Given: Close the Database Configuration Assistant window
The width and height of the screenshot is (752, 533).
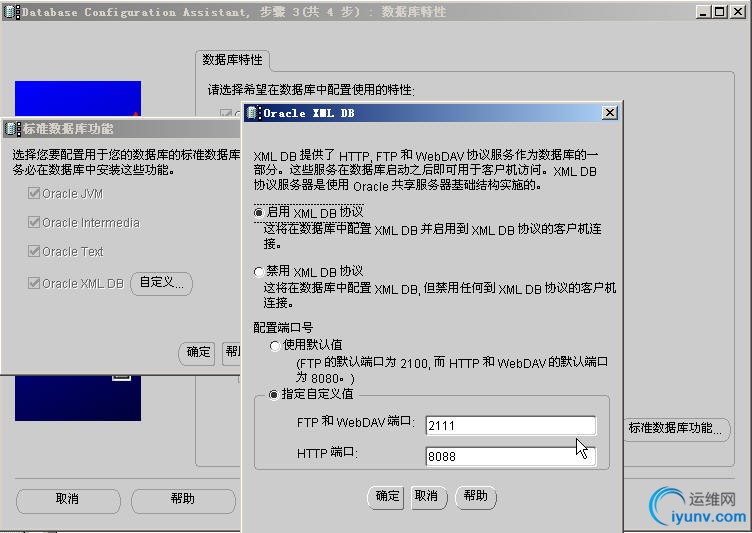Looking at the screenshot, I should tap(738, 12).
